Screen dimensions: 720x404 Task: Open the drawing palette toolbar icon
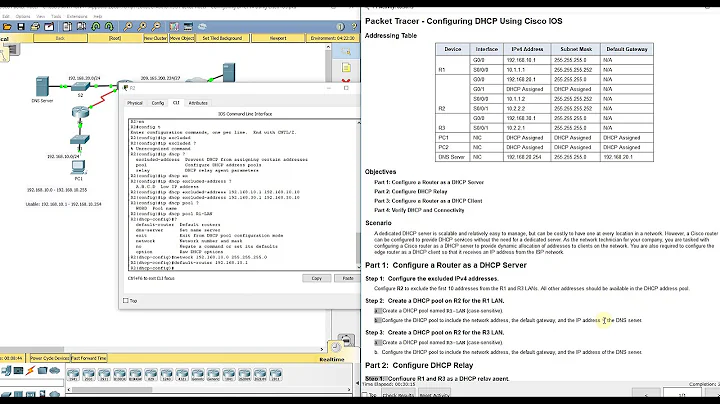[174, 27]
